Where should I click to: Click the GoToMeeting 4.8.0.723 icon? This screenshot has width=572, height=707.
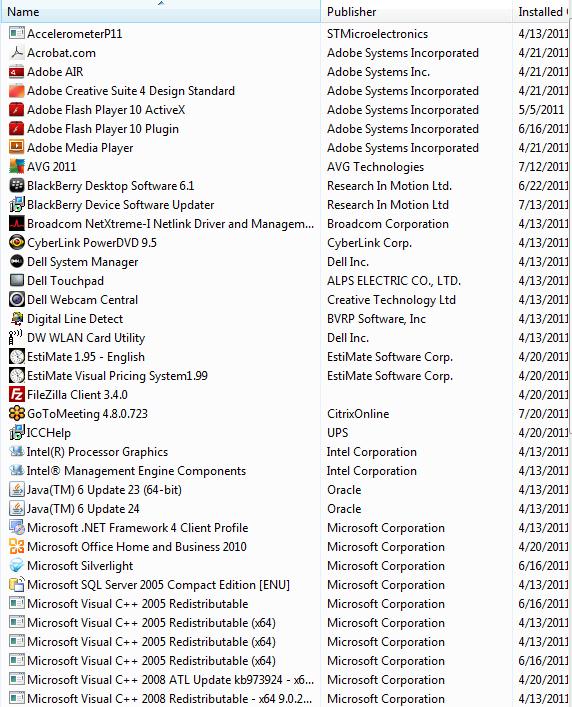17,413
